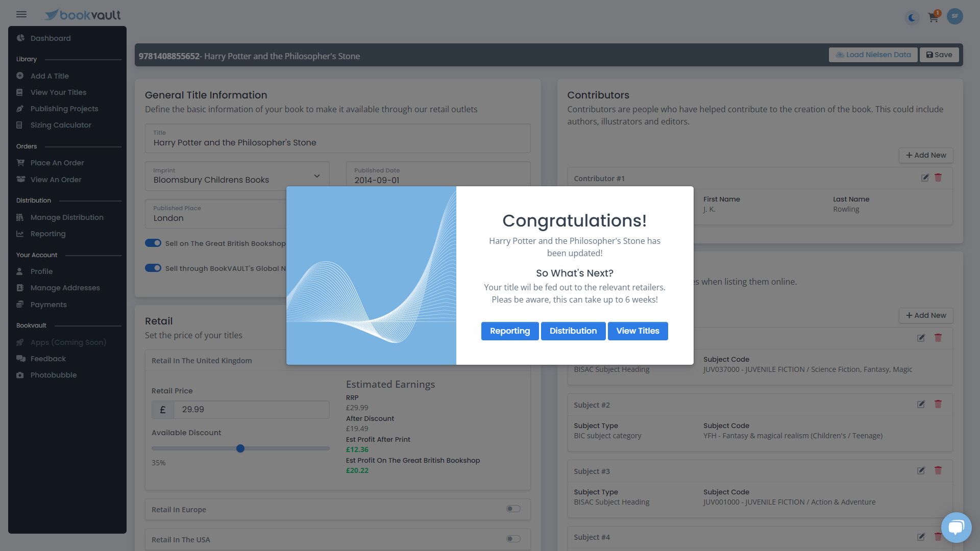Edit Subject #2 pencil icon
980x551 pixels.
point(921,404)
